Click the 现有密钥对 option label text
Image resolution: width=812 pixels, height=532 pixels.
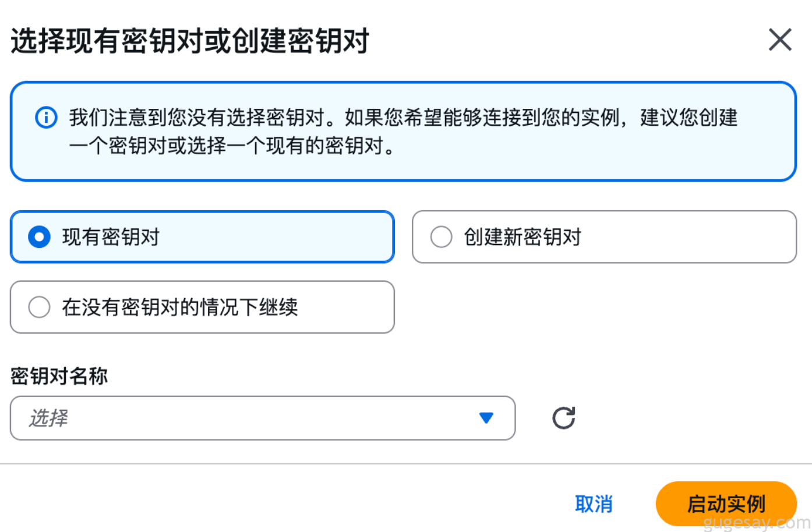click(x=111, y=237)
